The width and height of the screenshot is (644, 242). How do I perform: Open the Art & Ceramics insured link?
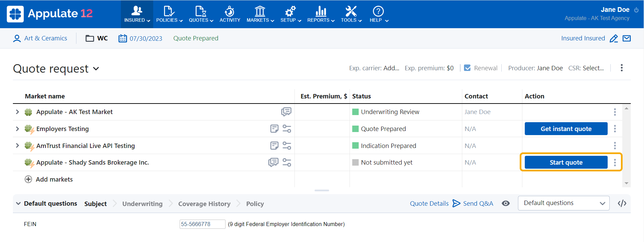(46, 38)
